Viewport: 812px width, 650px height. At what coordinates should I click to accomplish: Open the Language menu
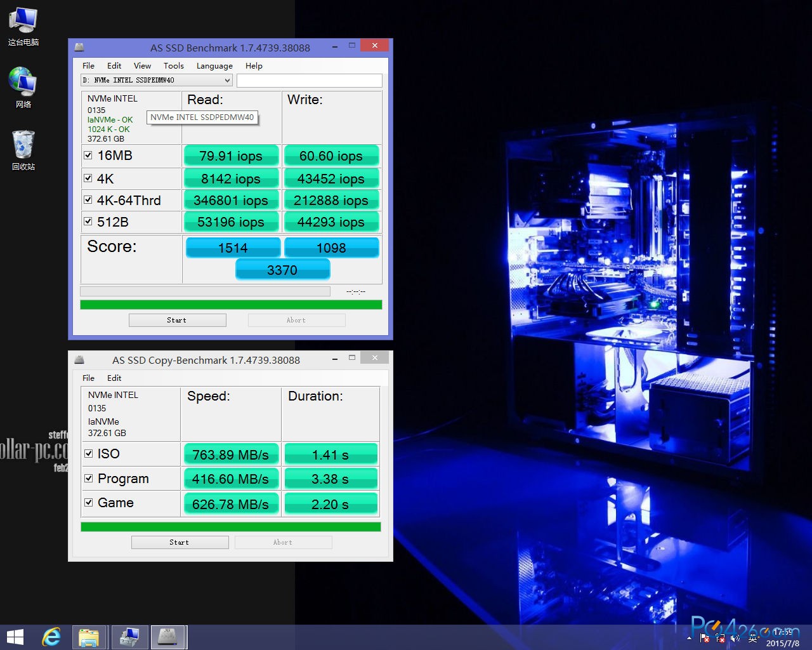[x=214, y=65]
